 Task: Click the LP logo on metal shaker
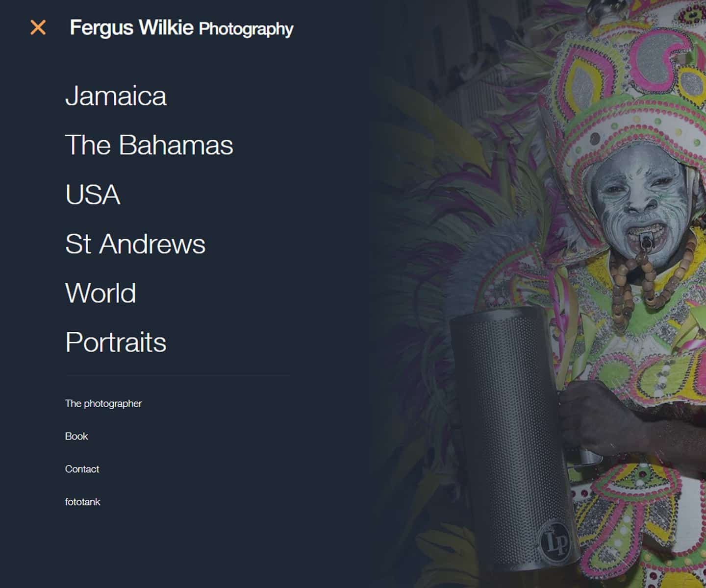tap(555, 541)
